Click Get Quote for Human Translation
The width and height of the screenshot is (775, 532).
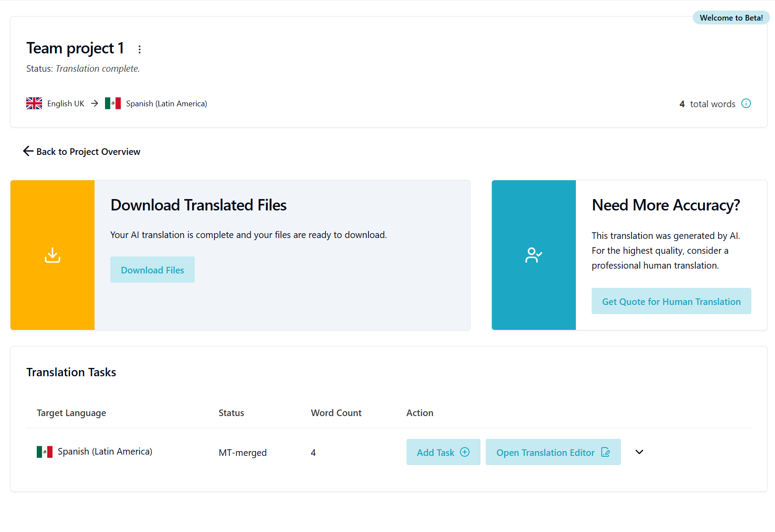[671, 301]
